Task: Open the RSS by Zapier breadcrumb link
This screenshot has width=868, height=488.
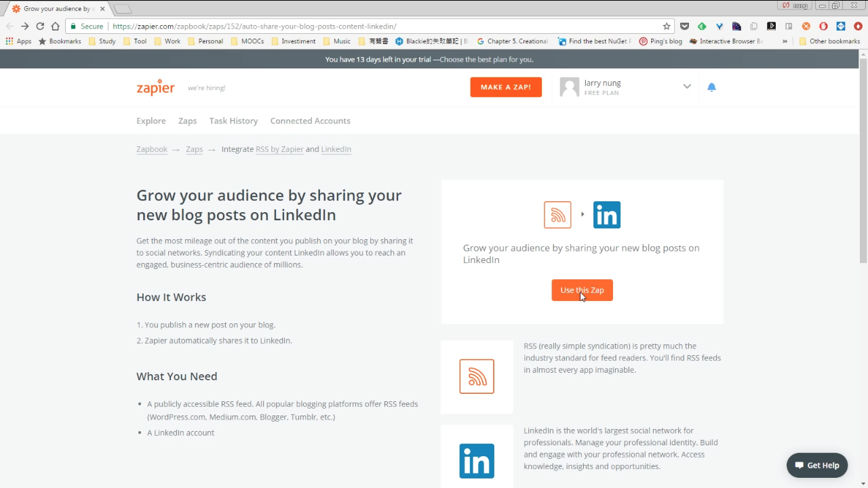Action: coord(279,149)
